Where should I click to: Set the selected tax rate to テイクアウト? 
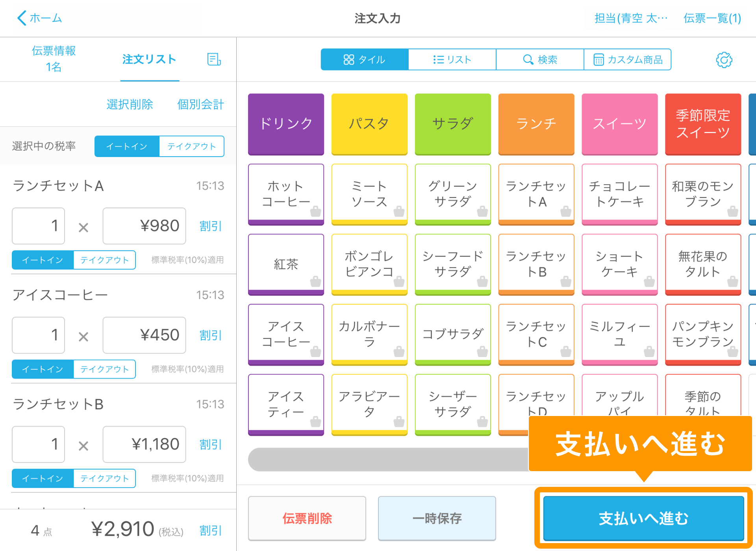point(192,146)
